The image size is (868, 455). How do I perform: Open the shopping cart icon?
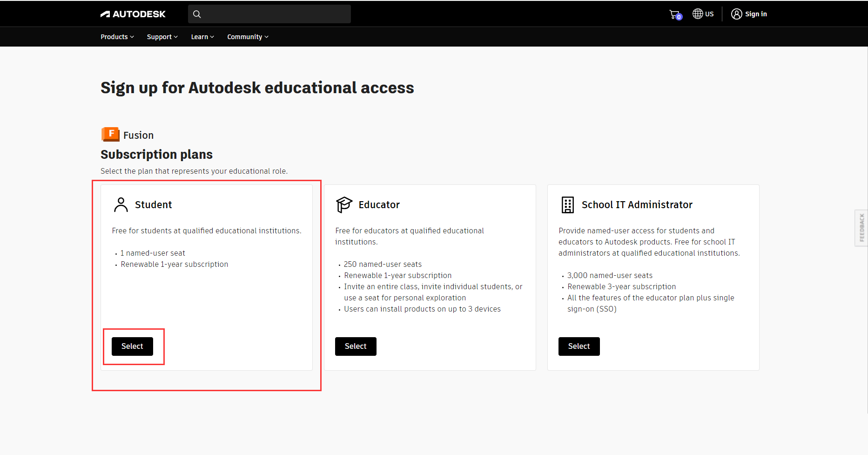point(675,14)
